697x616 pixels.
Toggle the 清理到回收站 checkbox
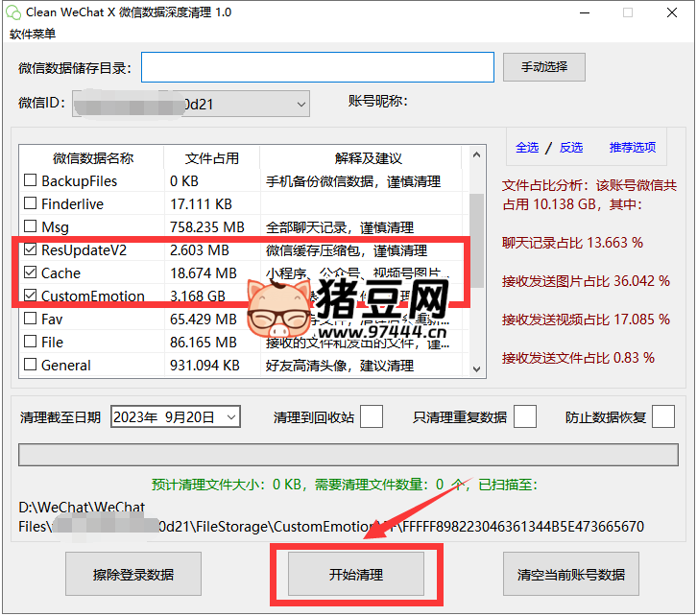coord(372,416)
